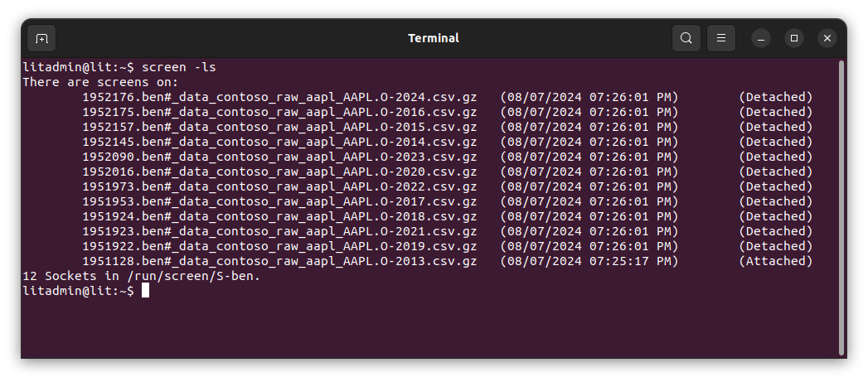868x382 pixels.
Task: Maximize the Terminal window
Action: [x=794, y=38]
